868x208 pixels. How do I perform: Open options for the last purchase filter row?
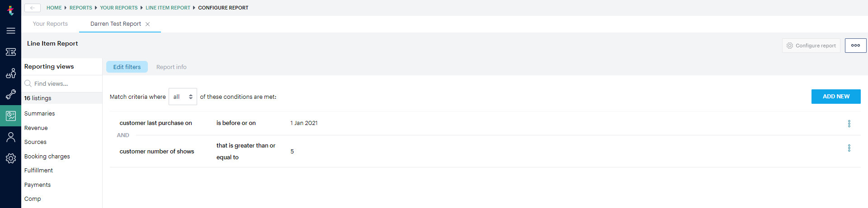[849, 124]
